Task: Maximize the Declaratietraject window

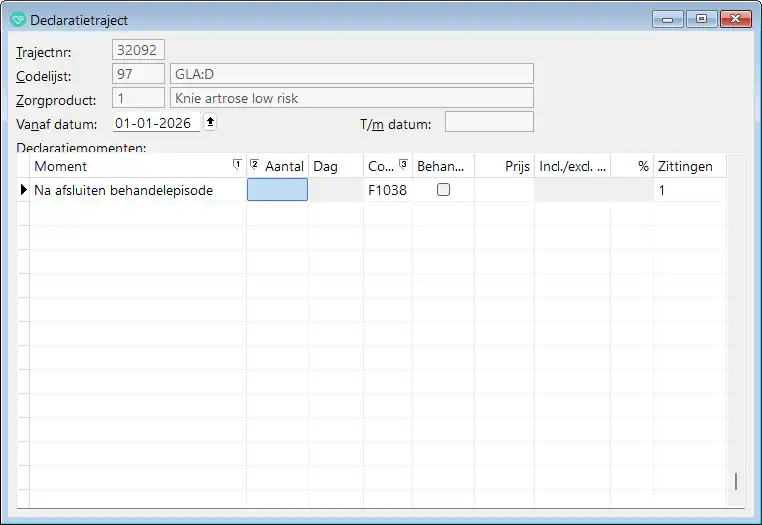Action: coord(701,19)
